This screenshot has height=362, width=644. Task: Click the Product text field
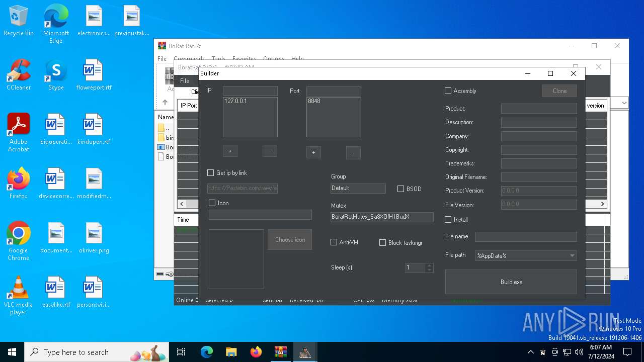[x=539, y=109]
